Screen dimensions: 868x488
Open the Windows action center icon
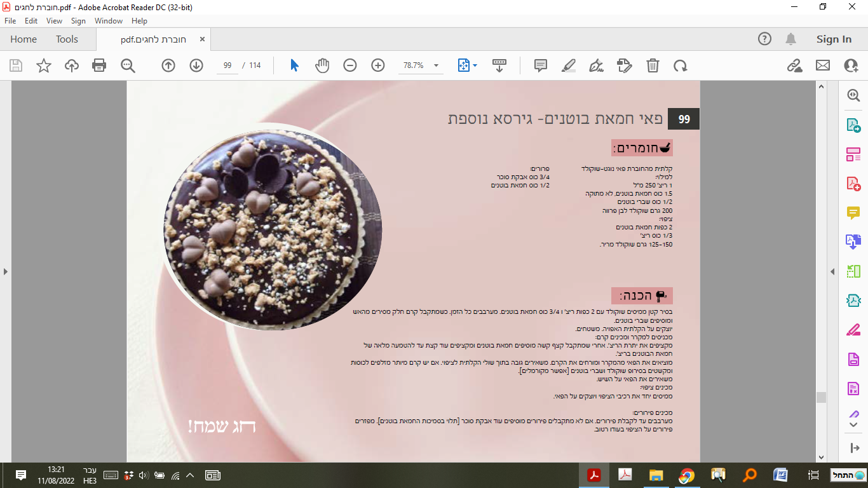20,475
